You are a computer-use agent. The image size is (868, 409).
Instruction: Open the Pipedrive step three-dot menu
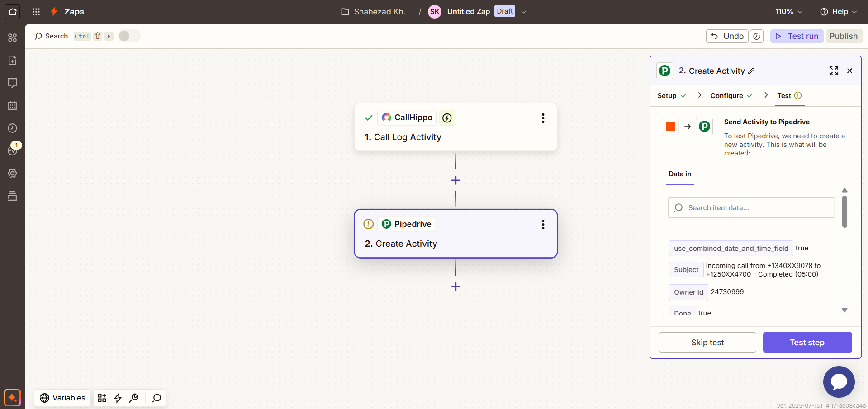[x=543, y=225]
